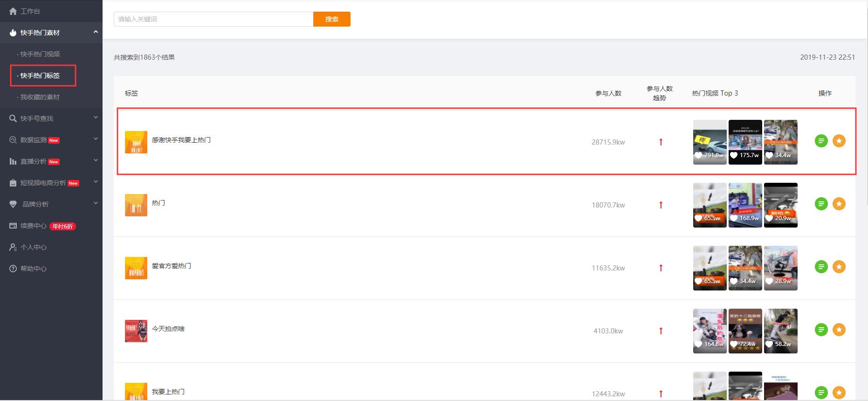Click the red trend arrow for 热门 row
Screen dimensions: 868x401
(661, 205)
